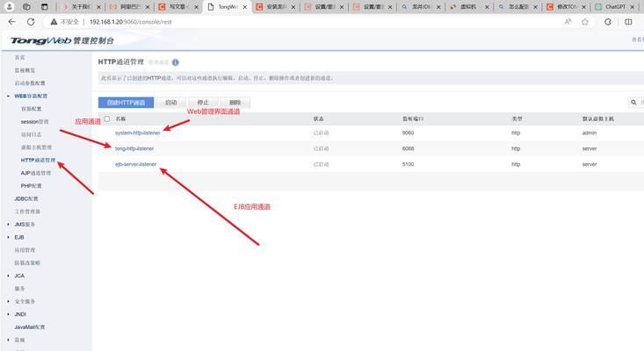This screenshot has width=644, height=351.
Task: Close the 虚拟机 browser tab
Action: (x=487, y=7)
